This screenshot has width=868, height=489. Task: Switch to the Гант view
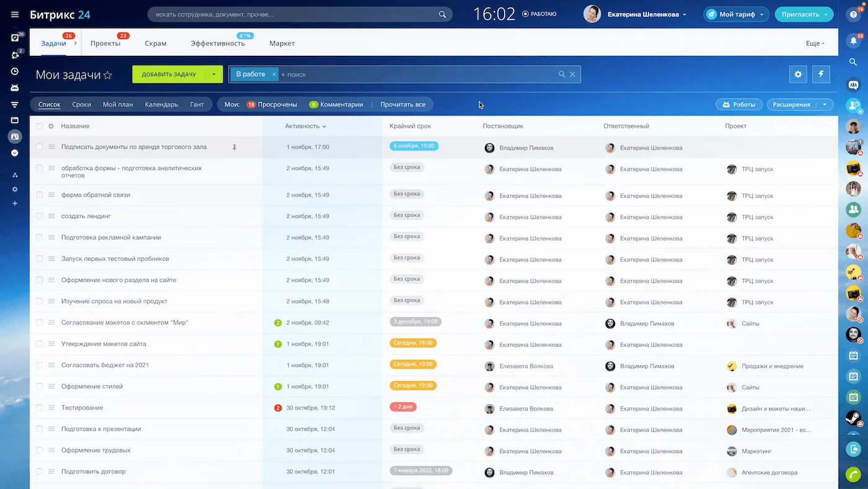coord(197,105)
